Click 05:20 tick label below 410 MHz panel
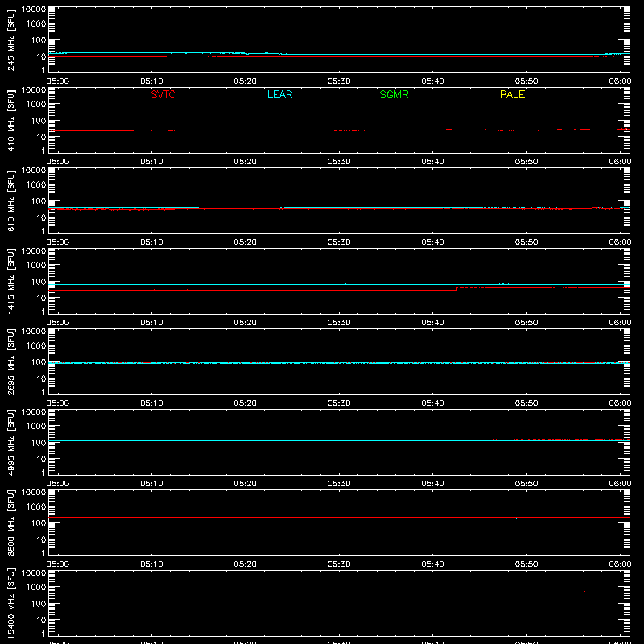Viewport: 644px width, 644px height. [x=246, y=162]
